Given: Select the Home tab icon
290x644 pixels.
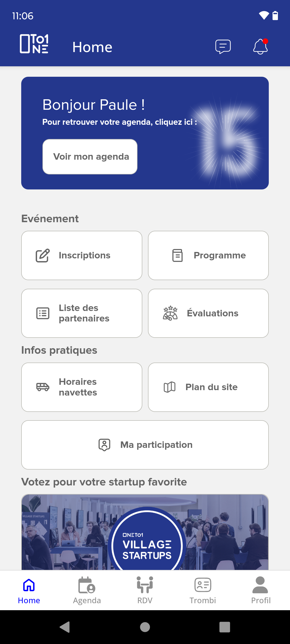Looking at the screenshot, I should pos(29,585).
